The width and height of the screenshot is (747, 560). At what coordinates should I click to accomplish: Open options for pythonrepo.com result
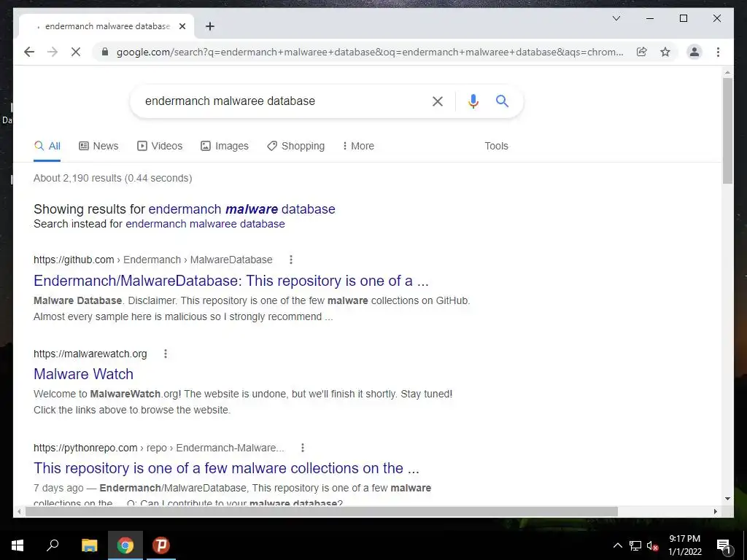pos(303,448)
